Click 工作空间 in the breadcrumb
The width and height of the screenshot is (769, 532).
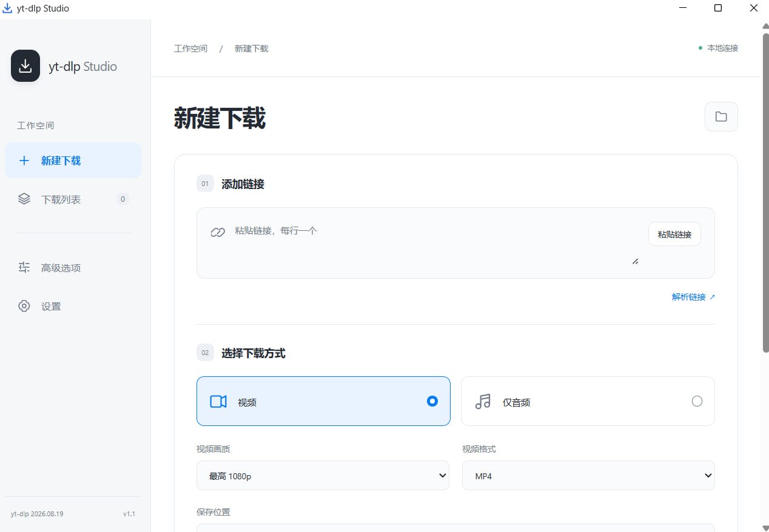coord(190,48)
